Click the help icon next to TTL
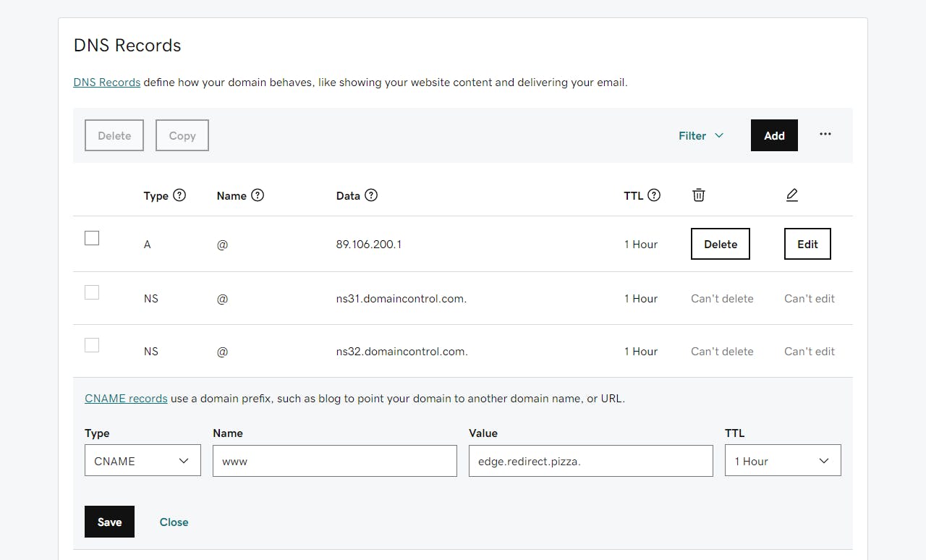The height and width of the screenshot is (560, 926). pyautogui.click(x=654, y=195)
